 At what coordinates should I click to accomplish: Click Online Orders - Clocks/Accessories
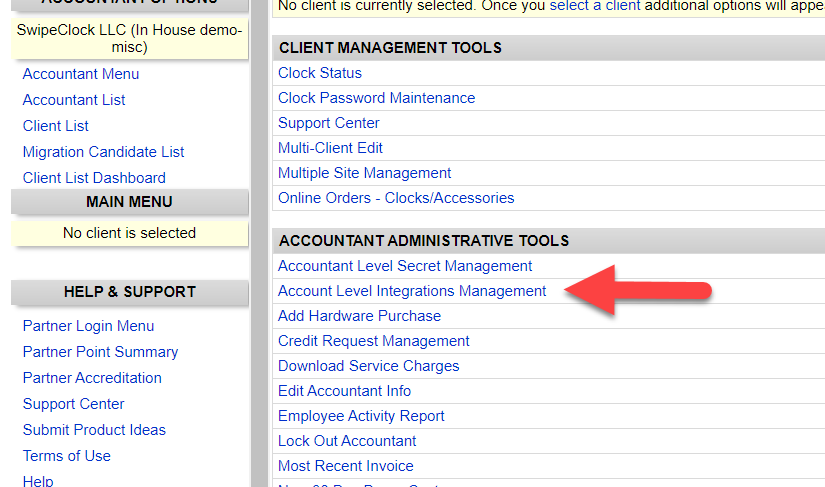click(x=396, y=198)
